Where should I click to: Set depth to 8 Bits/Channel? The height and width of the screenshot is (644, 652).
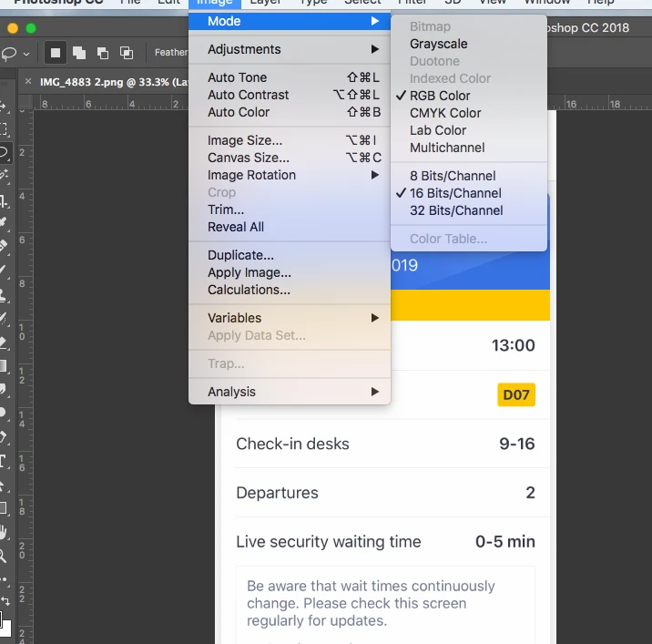(x=469, y=176)
